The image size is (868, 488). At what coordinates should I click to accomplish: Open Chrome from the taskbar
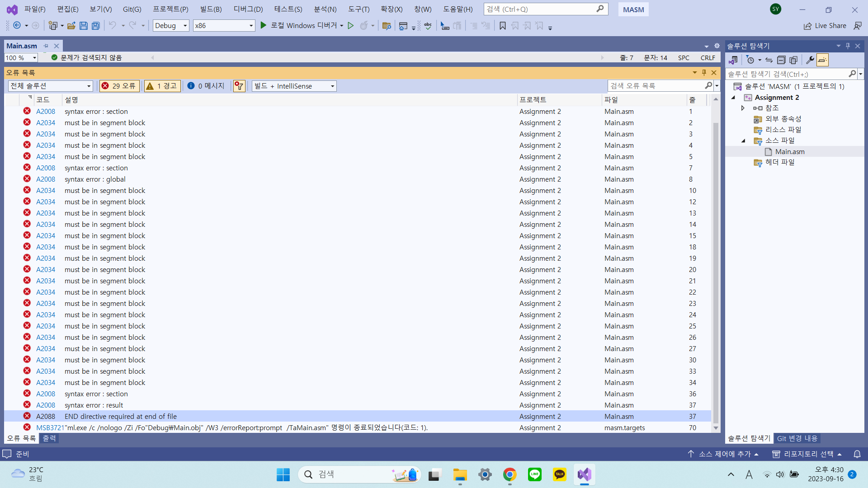[509, 474]
